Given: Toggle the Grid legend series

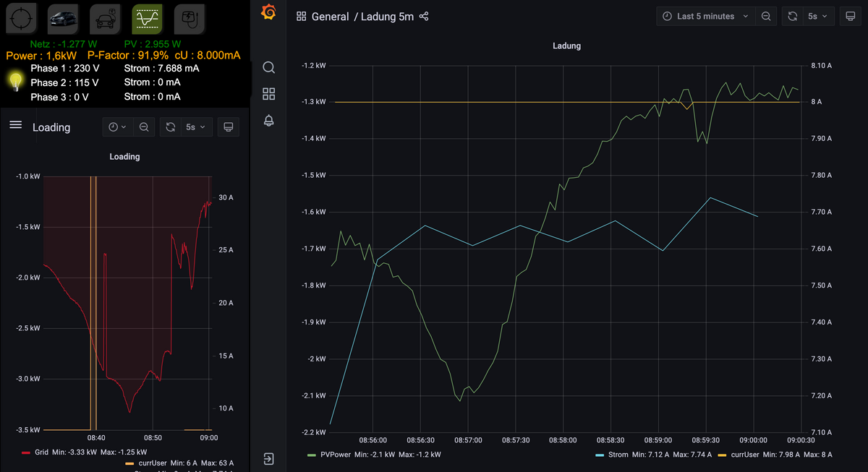Looking at the screenshot, I should [x=43, y=452].
